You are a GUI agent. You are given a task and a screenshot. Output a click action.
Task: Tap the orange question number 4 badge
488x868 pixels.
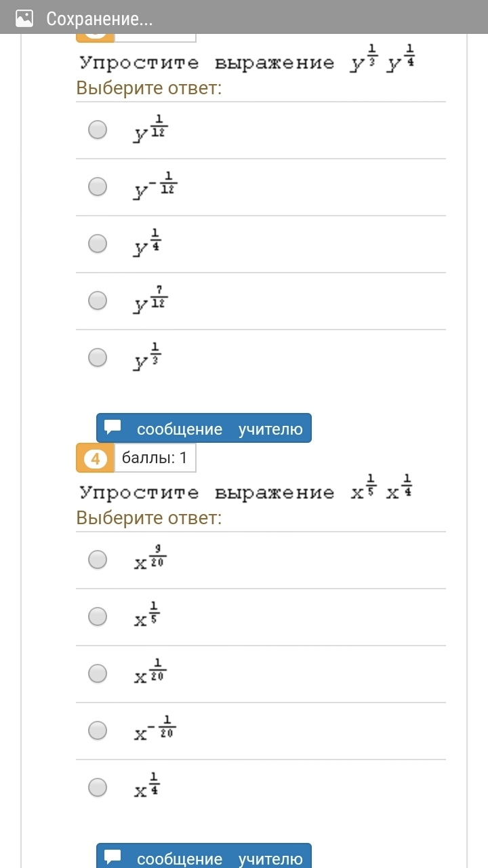point(95,458)
